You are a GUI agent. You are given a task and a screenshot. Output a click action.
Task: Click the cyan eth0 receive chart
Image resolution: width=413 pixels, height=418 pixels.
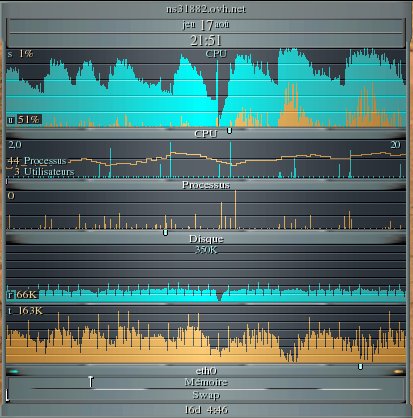click(x=206, y=274)
